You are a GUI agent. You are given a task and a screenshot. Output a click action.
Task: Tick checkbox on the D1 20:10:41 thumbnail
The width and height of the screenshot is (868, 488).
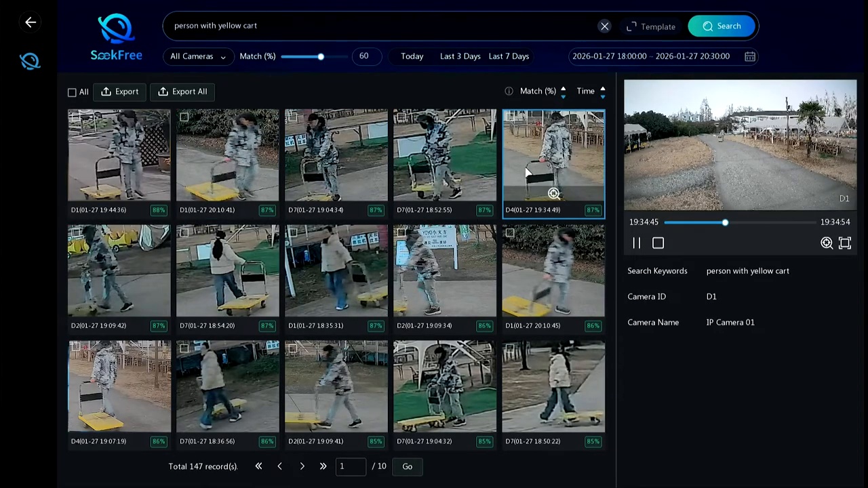point(184,117)
